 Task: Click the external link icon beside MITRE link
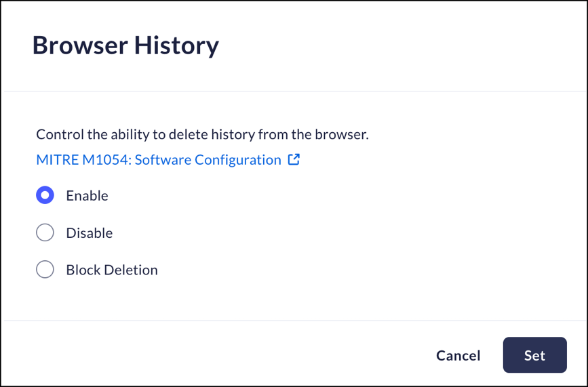[x=294, y=160]
